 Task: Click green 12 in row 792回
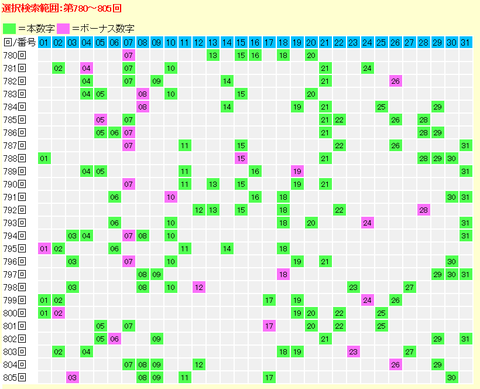(199, 210)
